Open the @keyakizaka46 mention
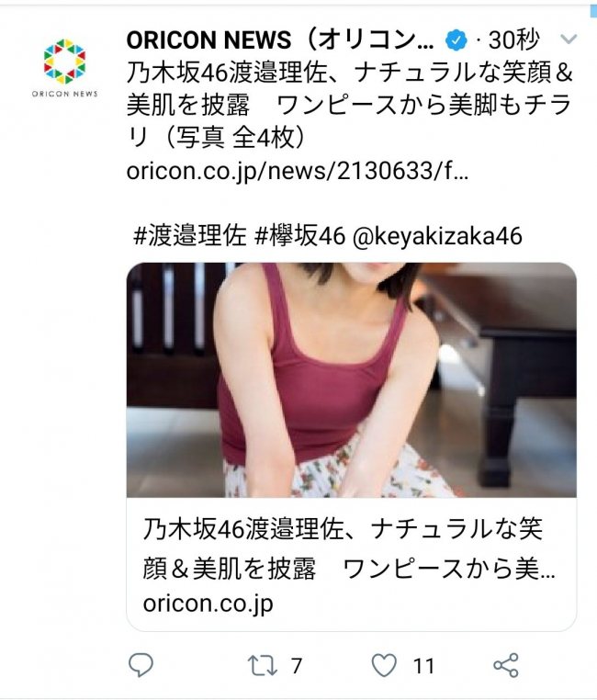597x700 pixels. 437,236
